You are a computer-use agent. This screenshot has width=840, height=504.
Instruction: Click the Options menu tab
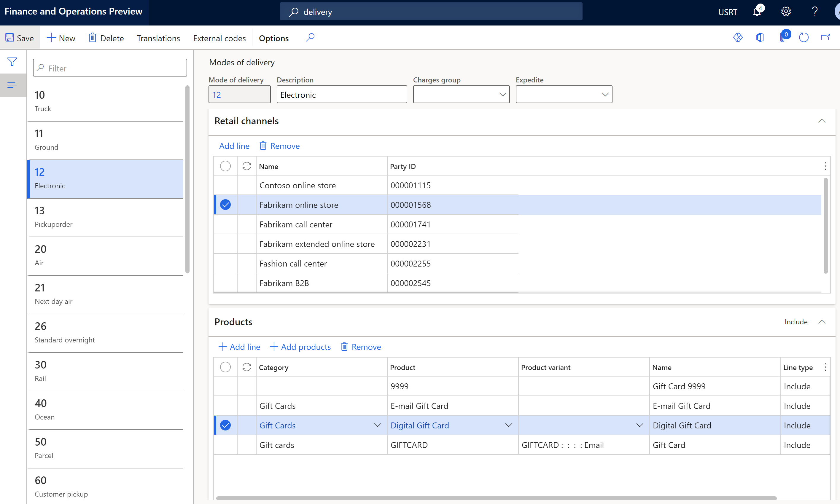tap(273, 38)
